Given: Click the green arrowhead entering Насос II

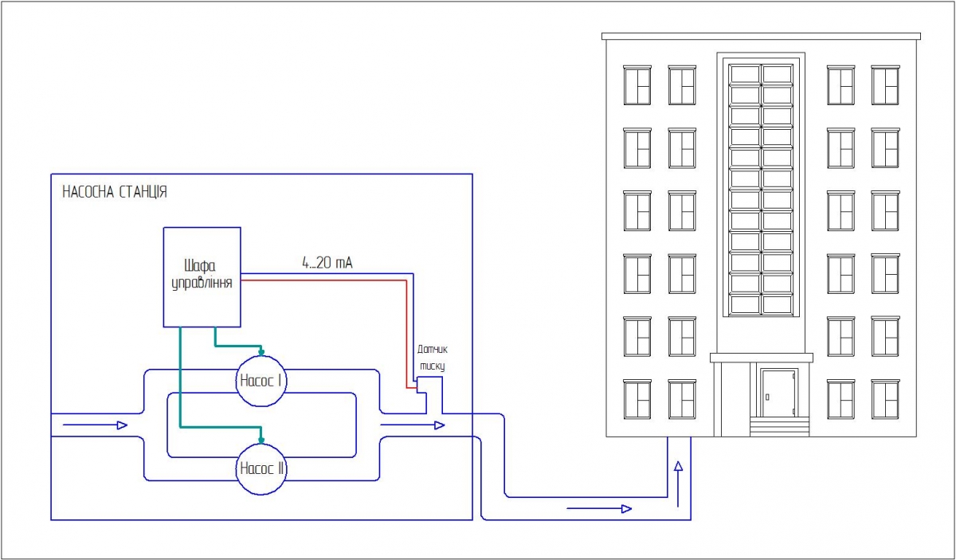Looking at the screenshot, I should click(261, 439).
